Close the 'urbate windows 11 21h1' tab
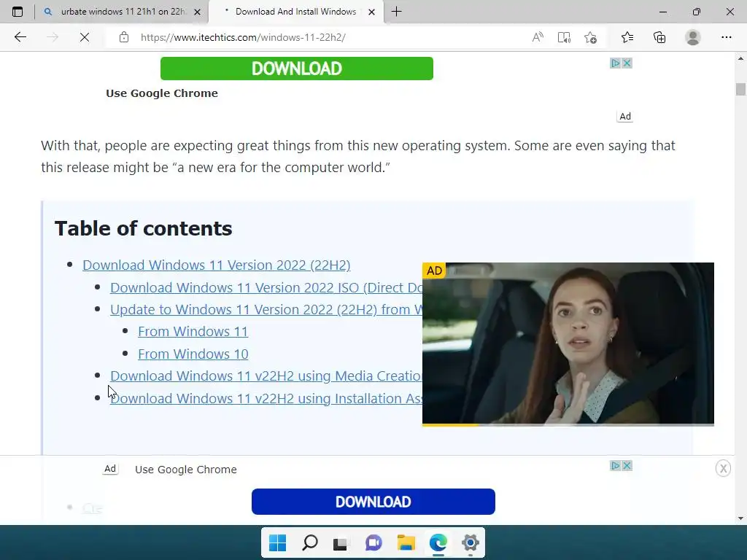 (x=197, y=12)
